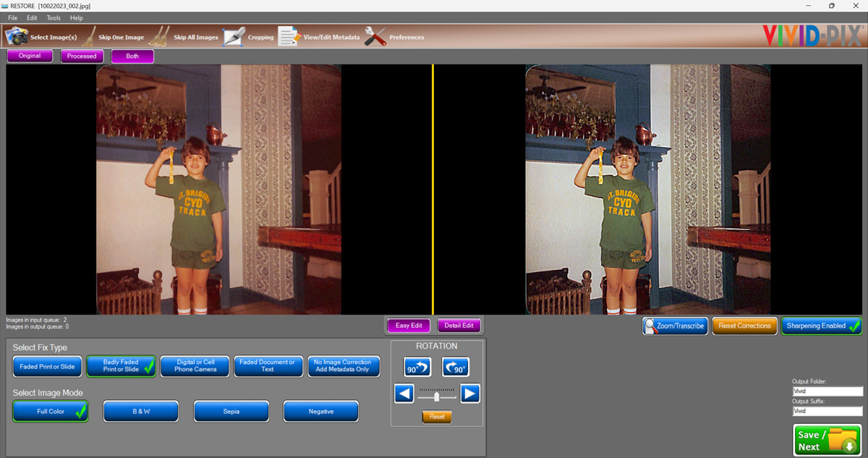Enable Full Color image mode

coord(50,410)
